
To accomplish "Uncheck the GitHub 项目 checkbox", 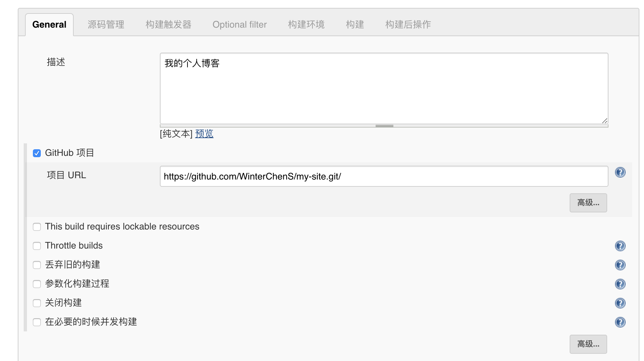I will 37,153.
